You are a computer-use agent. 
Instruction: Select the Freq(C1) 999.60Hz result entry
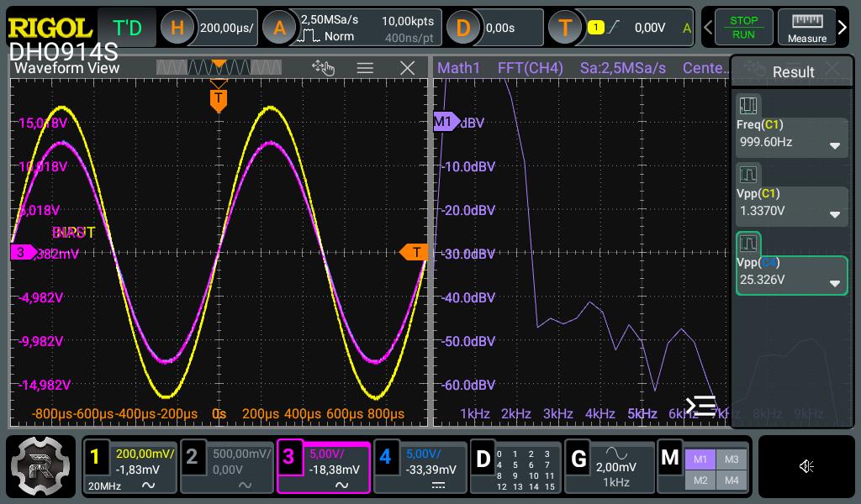coord(792,138)
